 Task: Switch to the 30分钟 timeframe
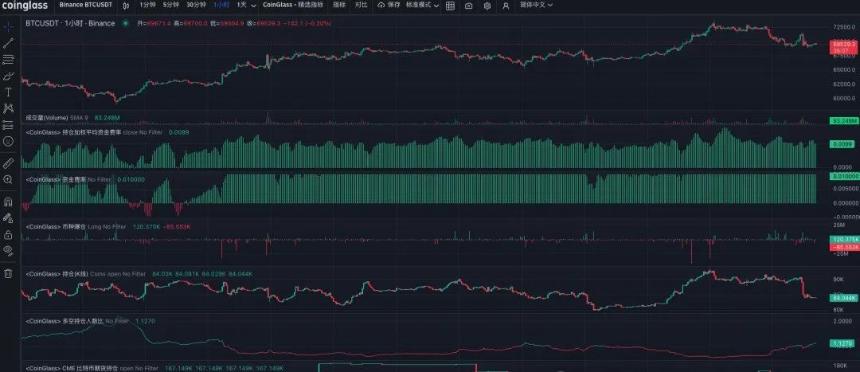[196, 5]
